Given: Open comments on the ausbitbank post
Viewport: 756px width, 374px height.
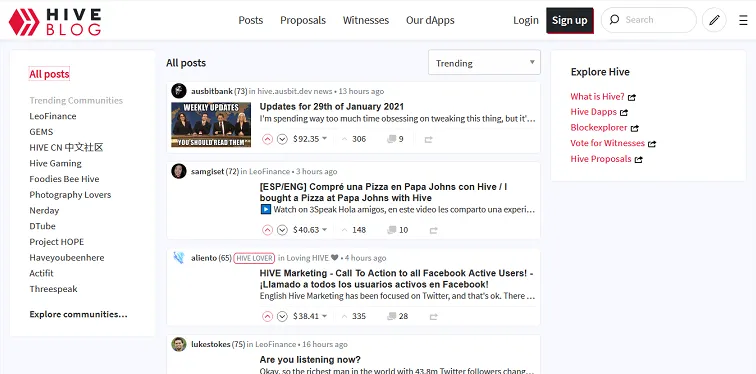Looking at the screenshot, I should [x=395, y=139].
